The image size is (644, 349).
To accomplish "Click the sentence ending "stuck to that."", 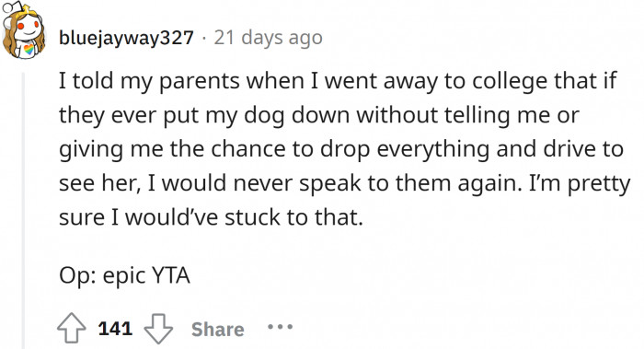I will pos(211,217).
